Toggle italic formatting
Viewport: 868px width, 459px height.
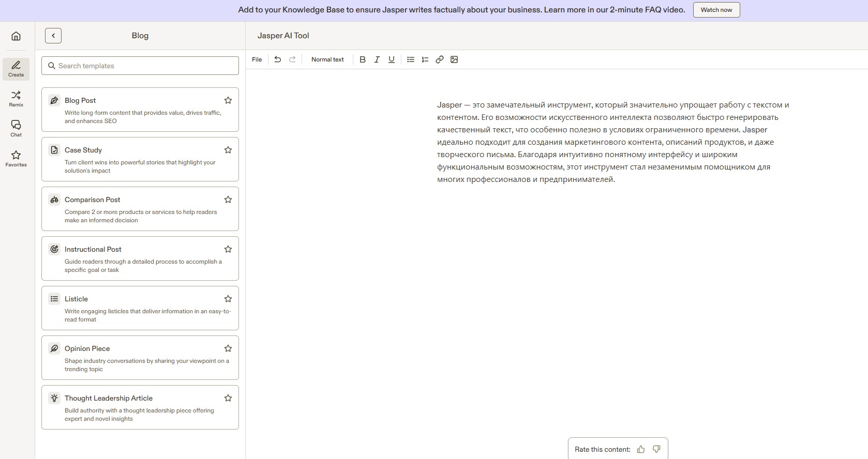[377, 59]
